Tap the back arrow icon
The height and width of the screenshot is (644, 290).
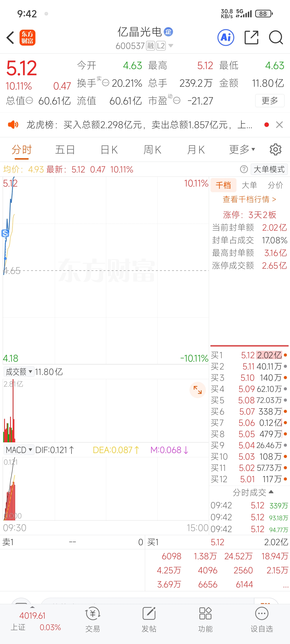click(10, 38)
